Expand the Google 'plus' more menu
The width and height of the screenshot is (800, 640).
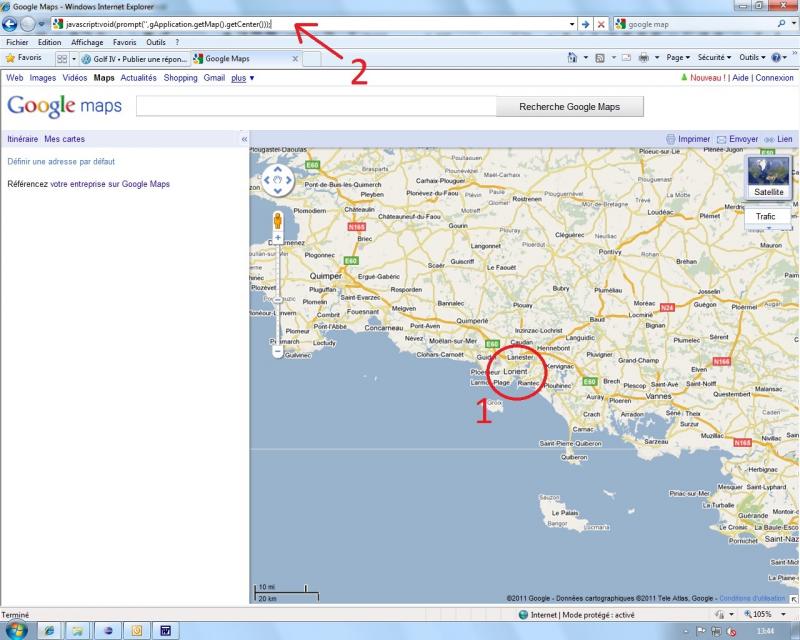(x=242, y=78)
